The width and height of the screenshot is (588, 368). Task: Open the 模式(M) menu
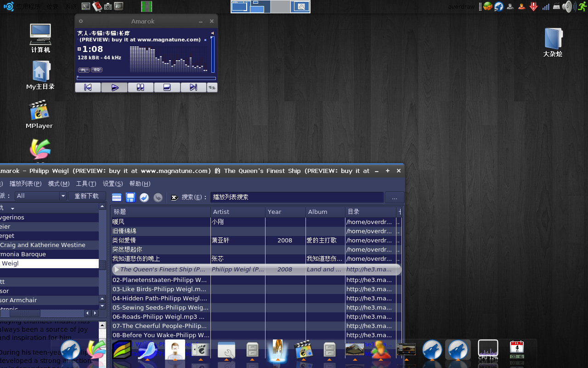pos(59,184)
